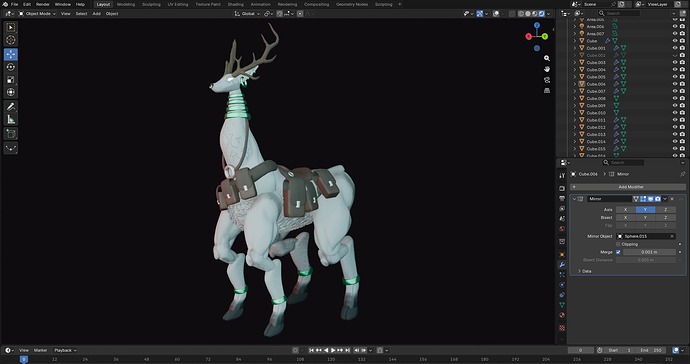Open the Material properties tab

point(562,315)
